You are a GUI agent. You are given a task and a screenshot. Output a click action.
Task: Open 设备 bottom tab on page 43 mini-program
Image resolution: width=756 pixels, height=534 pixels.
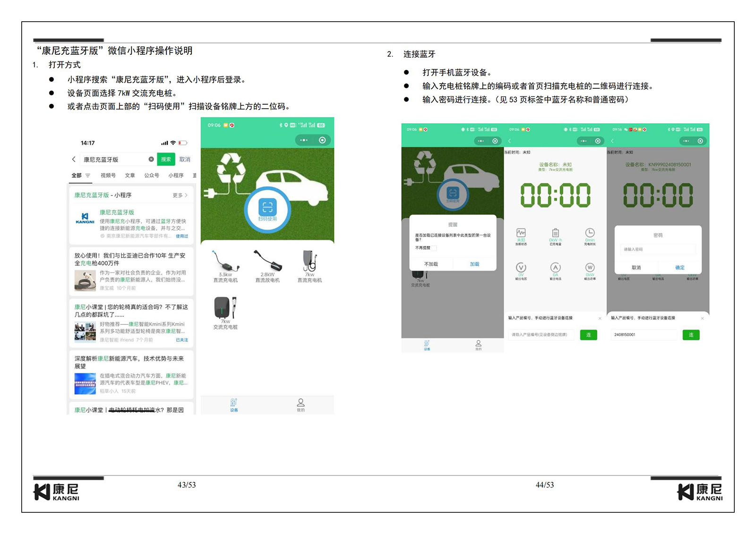234,405
